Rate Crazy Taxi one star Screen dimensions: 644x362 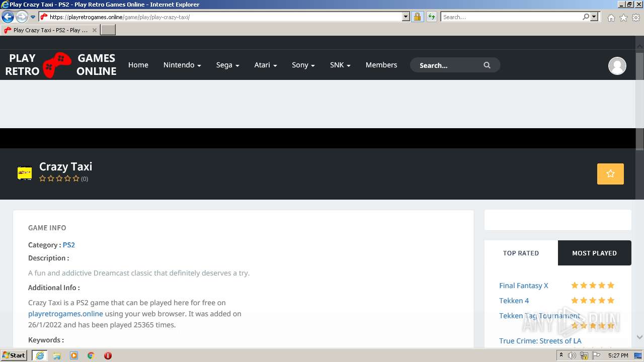click(x=42, y=178)
